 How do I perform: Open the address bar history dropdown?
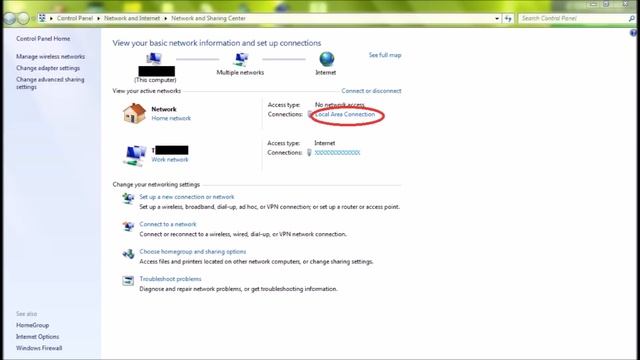click(497, 18)
